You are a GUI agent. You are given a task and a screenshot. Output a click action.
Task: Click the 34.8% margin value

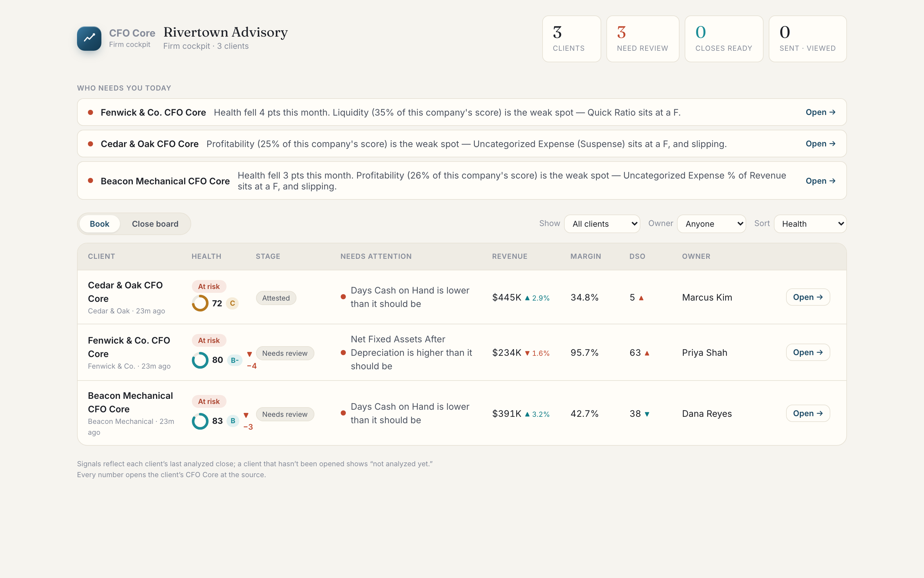click(x=585, y=297)
